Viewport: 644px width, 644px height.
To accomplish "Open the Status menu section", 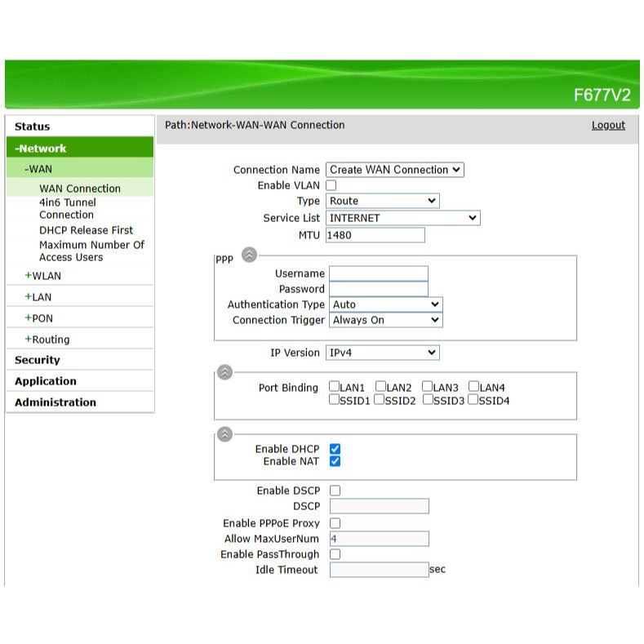I will point(33,127).
